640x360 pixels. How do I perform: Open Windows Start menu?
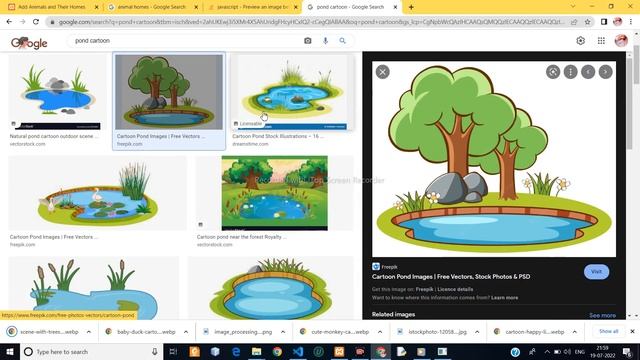pyautogui.click(x=10, y=352)
